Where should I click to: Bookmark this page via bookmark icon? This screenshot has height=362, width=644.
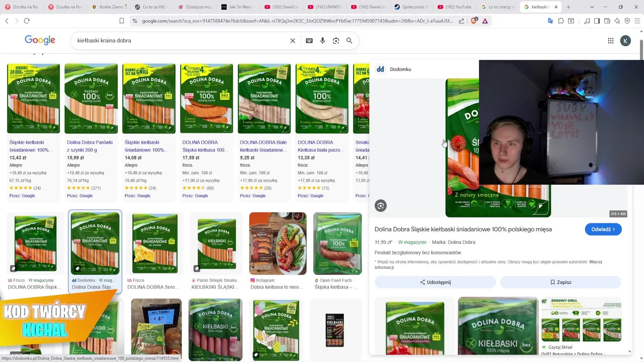pyautogui.click(x=122, y=21)
